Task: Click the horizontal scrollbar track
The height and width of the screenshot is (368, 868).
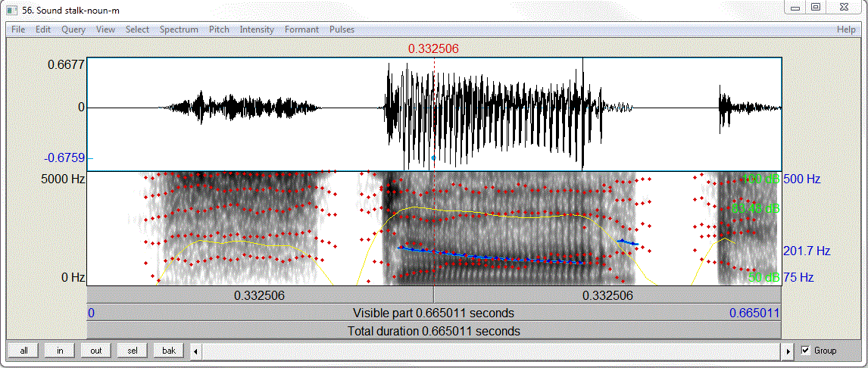Action: pos(492,351)
